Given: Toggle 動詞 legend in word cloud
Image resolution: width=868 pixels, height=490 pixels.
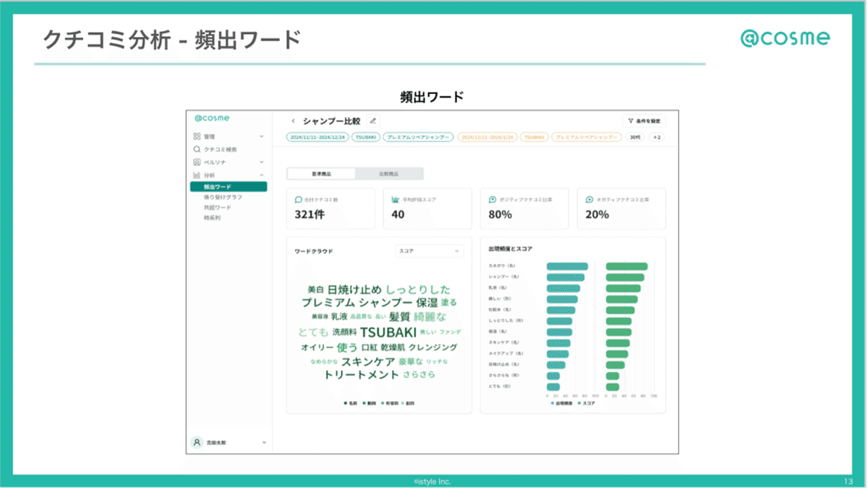Looking at the screenshot, I should (369, 403).
